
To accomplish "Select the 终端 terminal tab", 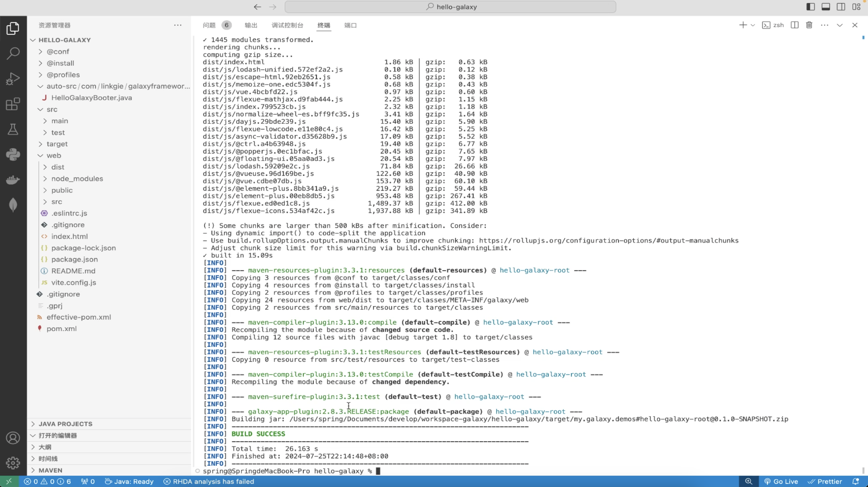I will 324,25.
